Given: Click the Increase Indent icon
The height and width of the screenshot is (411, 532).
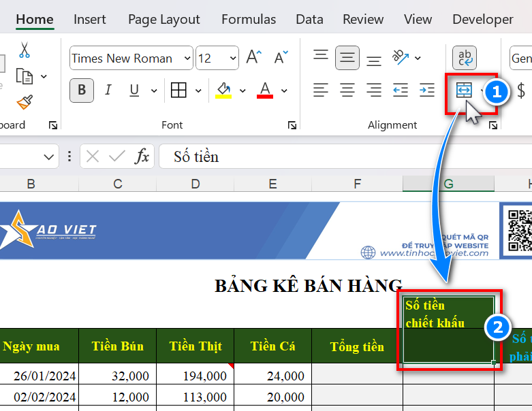Looking at the screenshot, I should 427,90.
